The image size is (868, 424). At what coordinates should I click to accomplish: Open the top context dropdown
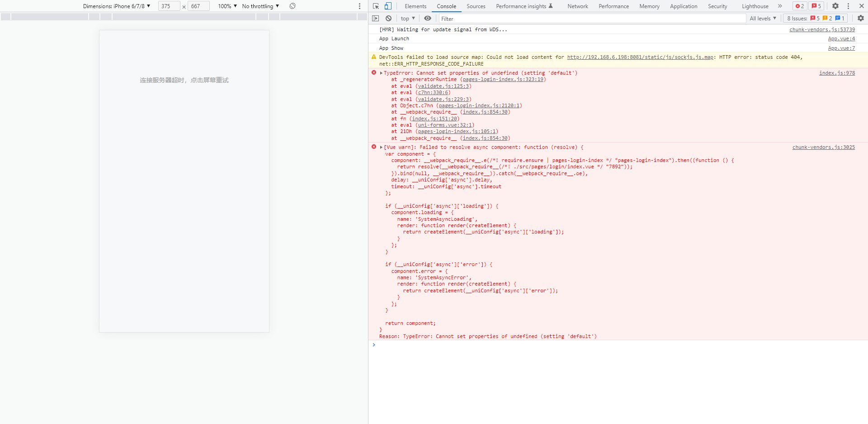coord(407,19)
